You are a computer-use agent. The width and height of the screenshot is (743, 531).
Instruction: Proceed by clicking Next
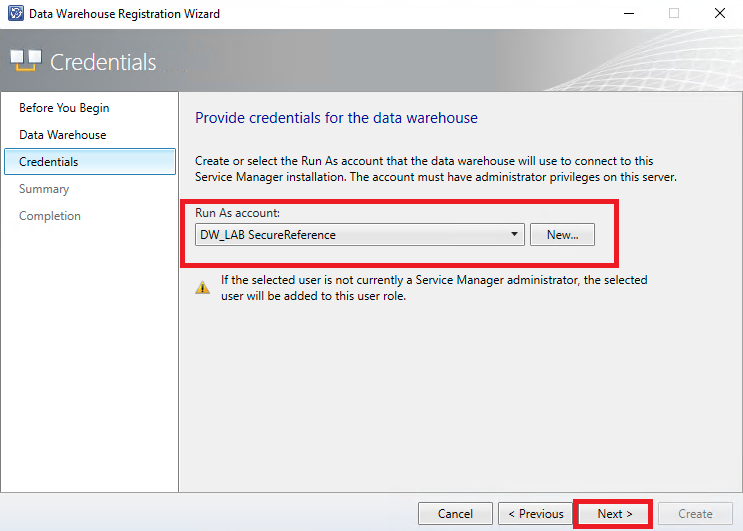(x=613, y=514)
